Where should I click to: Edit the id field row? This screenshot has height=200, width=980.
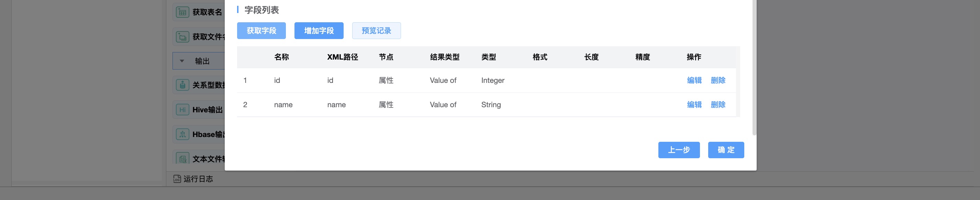point(694,80)
